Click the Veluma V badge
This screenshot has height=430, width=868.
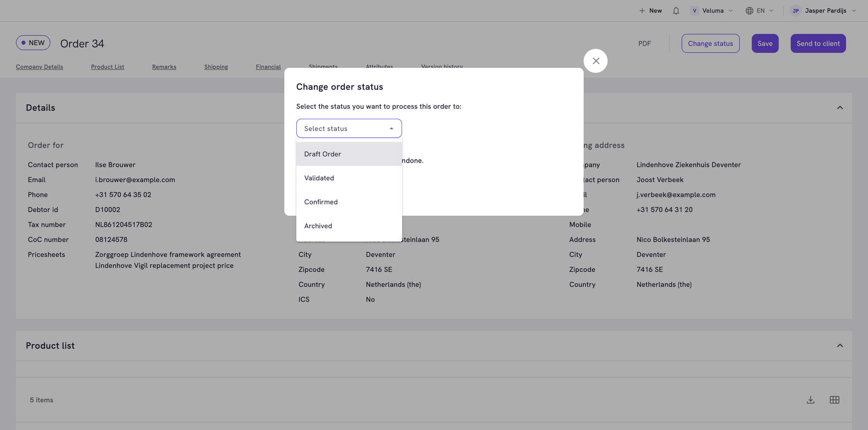[694, 10]
